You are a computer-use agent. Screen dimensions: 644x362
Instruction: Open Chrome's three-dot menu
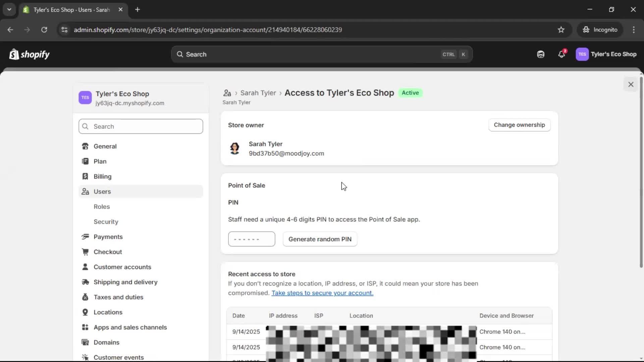pos(634,29)
